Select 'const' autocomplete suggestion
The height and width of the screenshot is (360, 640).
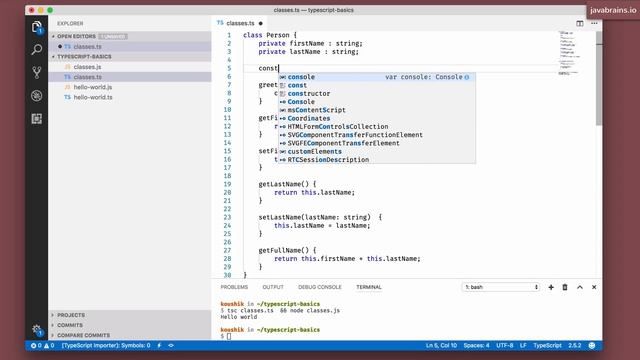(x=377, y=85)
